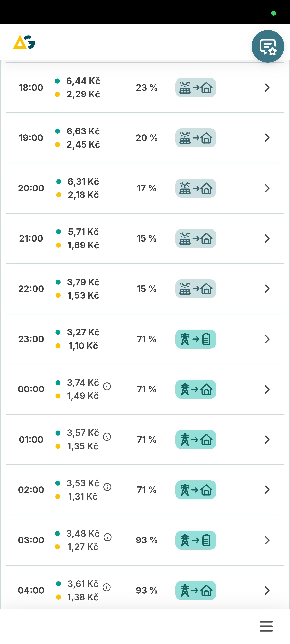Viewport: 290px width, 644px height.
Task: Click solar-to-home mode badge at 20:00
Action: pos(196,188)
